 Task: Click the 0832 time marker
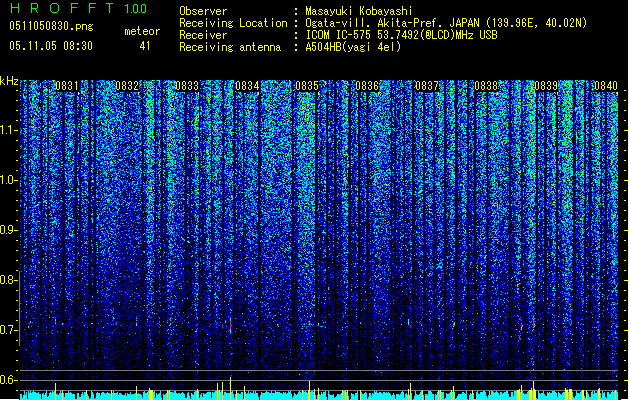127,86
